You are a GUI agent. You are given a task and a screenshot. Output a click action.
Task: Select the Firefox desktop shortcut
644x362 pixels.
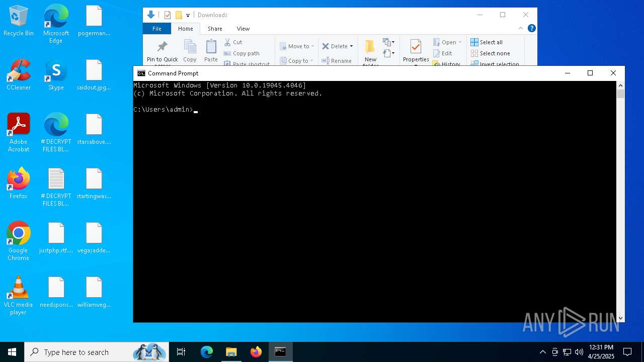click(19, 184)
